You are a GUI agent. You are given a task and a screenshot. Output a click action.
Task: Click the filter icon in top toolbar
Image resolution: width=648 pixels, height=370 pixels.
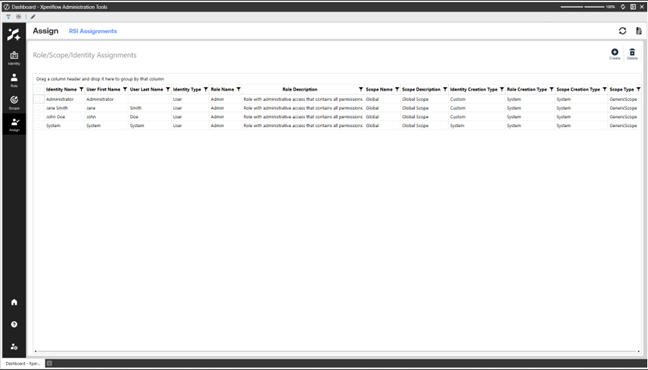[8, 17]
